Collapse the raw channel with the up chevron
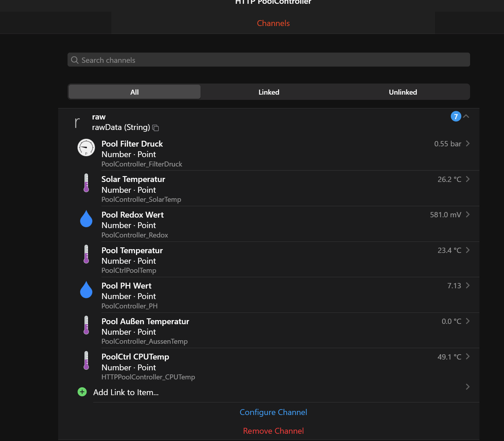Screen dimensions: 504x441 click(x=466, y=116)
